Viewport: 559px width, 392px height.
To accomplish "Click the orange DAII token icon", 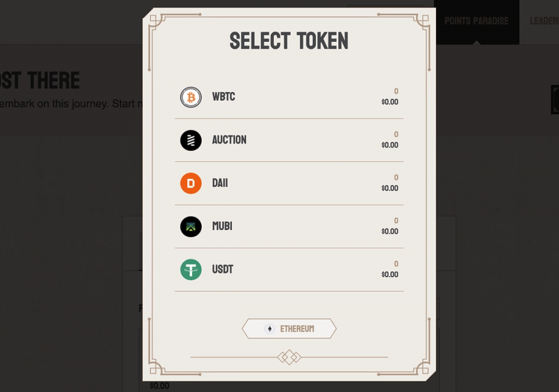I will (x=191, y=183).
